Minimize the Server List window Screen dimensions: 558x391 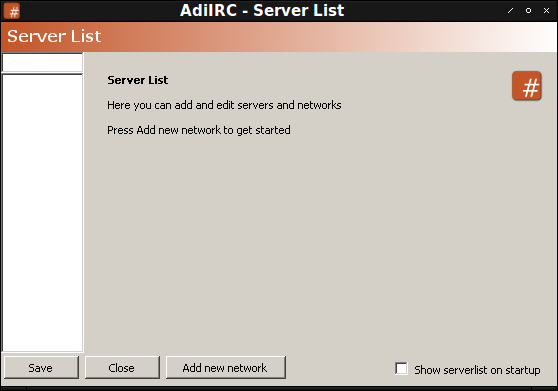[x=511, y=11]
